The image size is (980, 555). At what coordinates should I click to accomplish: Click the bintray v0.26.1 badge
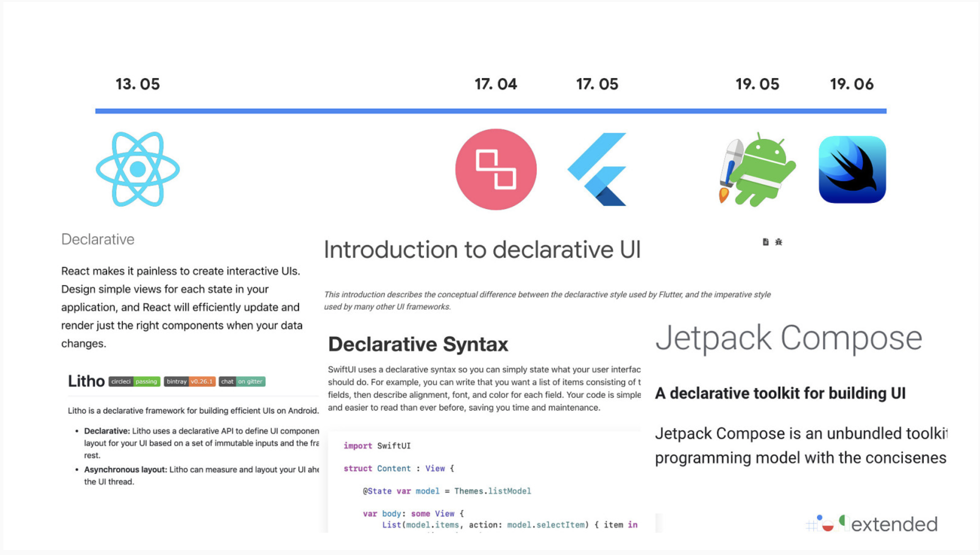click(189, 381)
